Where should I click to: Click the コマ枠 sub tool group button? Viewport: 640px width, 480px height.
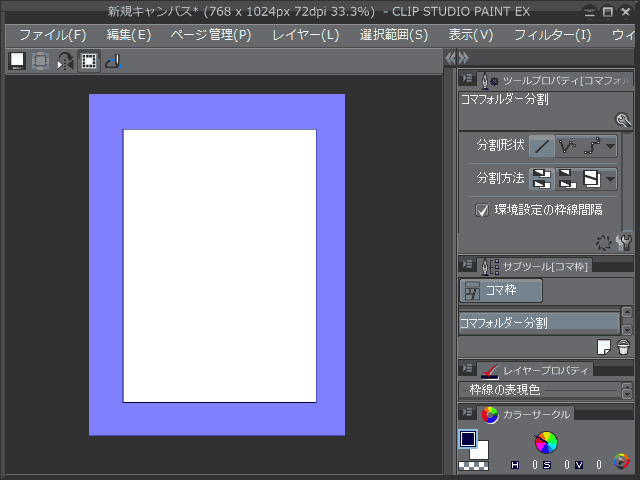(501, 291)
